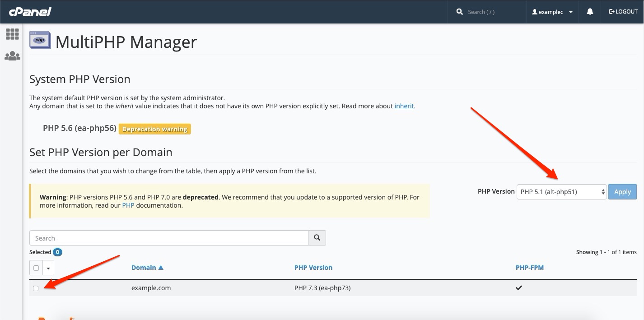Click the Domain column header text

[x=144, y=268]
